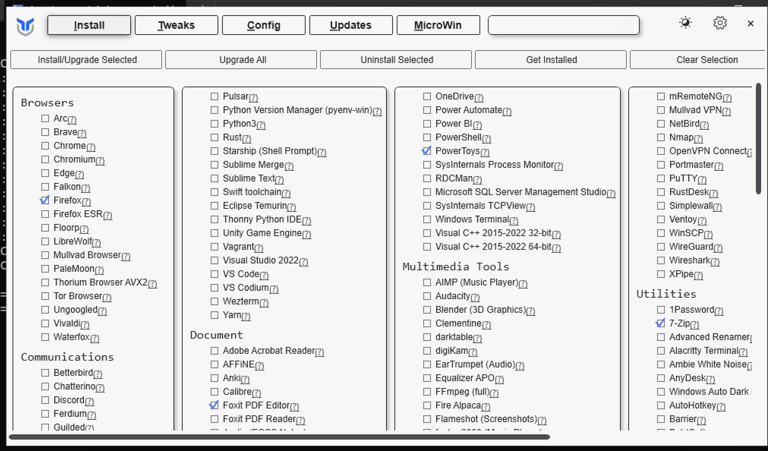Open the (?) info link beside PowerToys

[486, 152]
